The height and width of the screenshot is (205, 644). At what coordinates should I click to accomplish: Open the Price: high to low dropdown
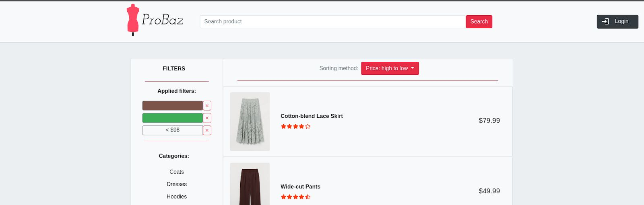(390, 68)
